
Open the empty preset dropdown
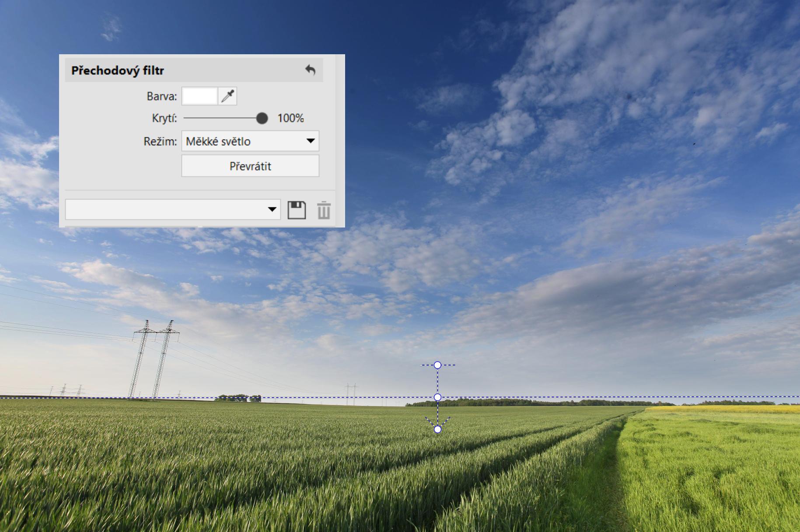(173, 209)
